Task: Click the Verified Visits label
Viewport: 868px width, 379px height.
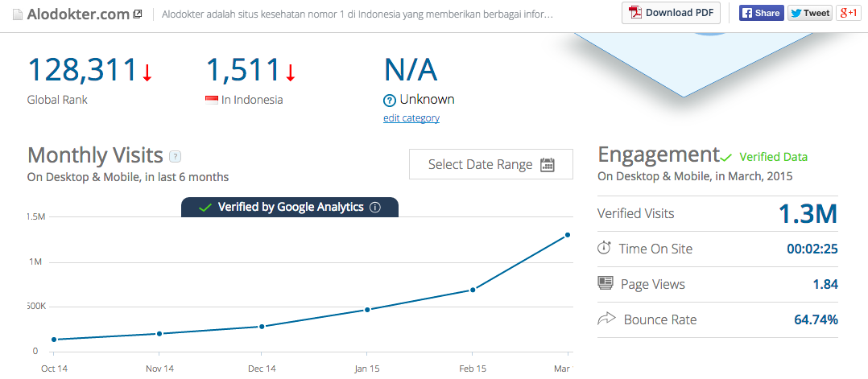Action: (x=636, y=213)
